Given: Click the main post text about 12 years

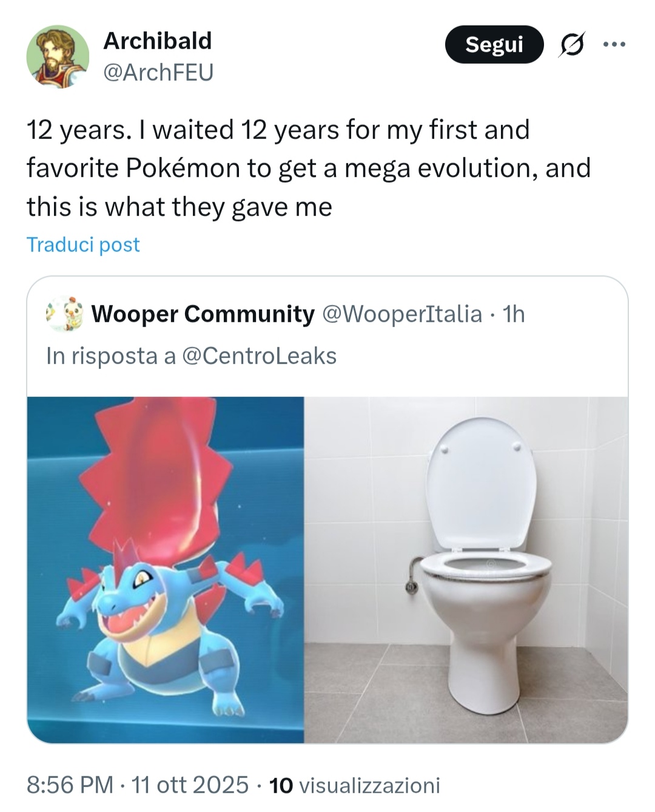Looking at the screenshot, I should click(308, 168).
